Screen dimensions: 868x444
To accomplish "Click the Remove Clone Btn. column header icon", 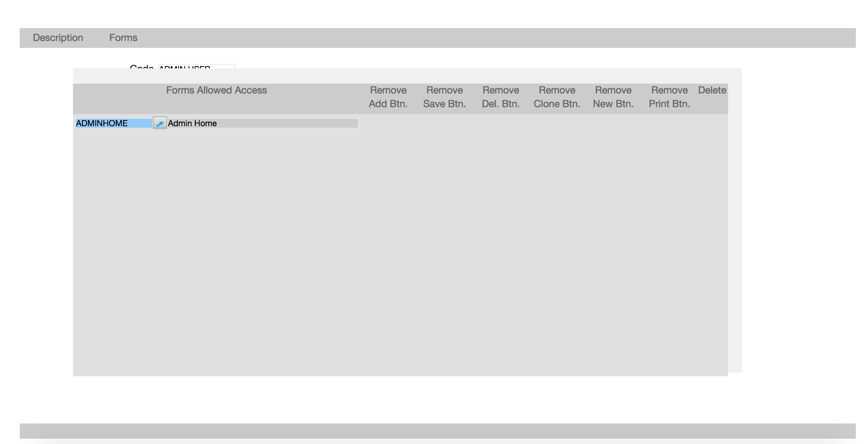I will pyautogui.click(x=557, y=96).
